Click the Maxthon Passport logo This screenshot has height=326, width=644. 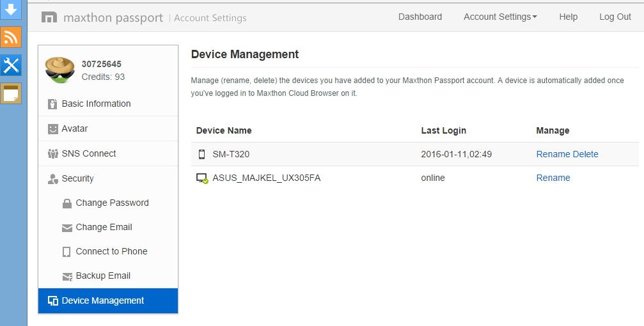[x=102, y=18]
